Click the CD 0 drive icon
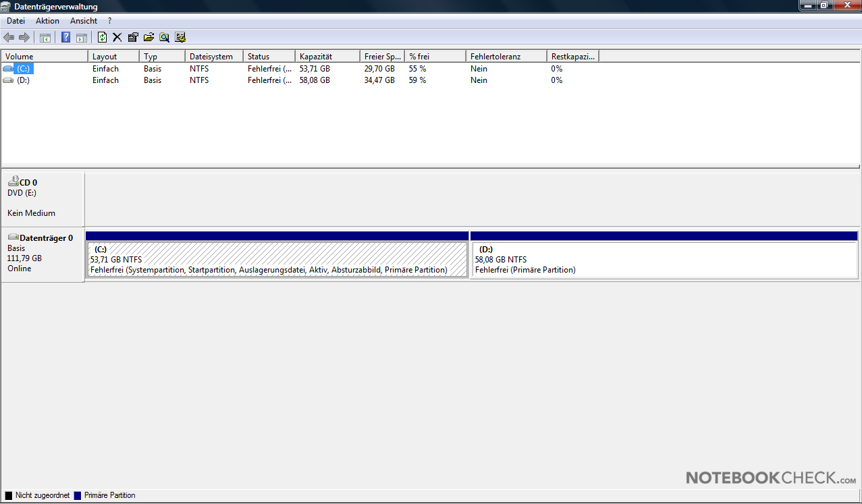This screenshot has height=504, width=862. (14, 181)
